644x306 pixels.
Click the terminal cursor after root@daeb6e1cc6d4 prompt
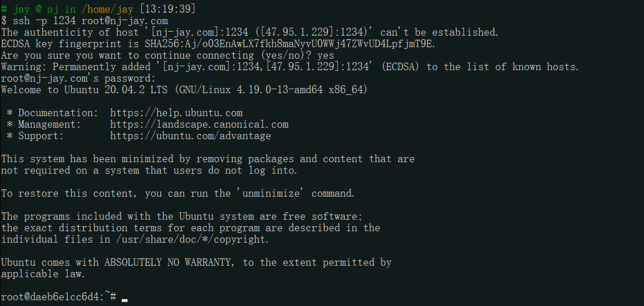pyautogui.click(x=125, y=299)
